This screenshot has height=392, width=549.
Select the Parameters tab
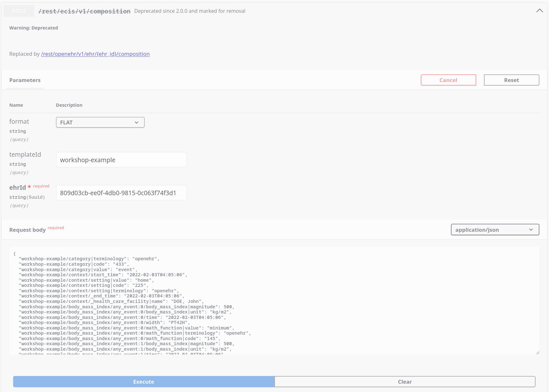(x=25, y=80)
